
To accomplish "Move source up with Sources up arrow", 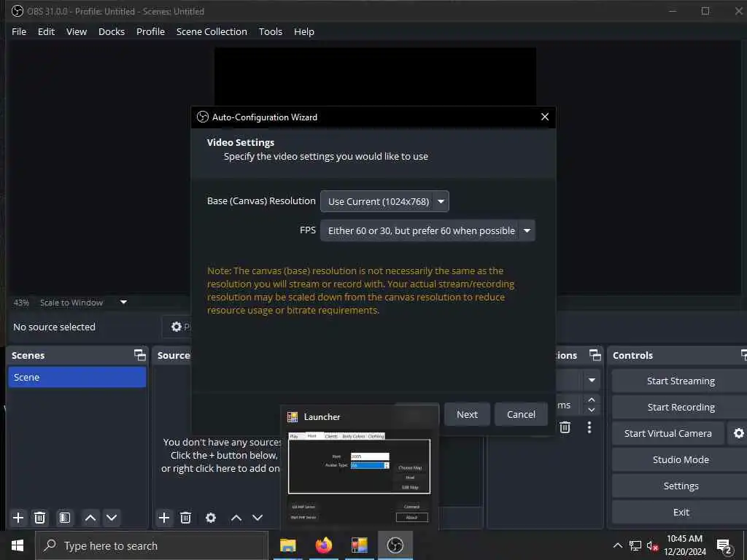I will pyautogui.click(x=236, y=518).
